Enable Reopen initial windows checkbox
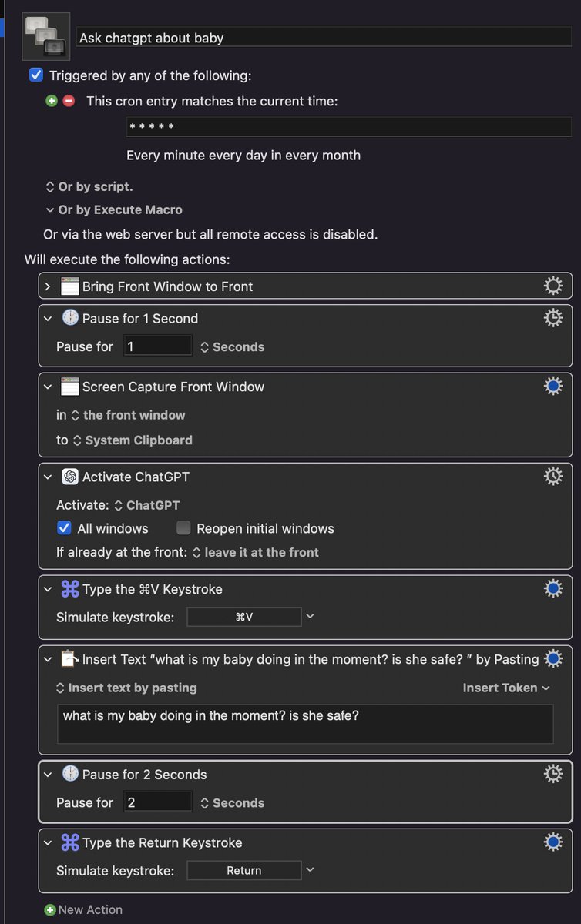 point(183,528)
